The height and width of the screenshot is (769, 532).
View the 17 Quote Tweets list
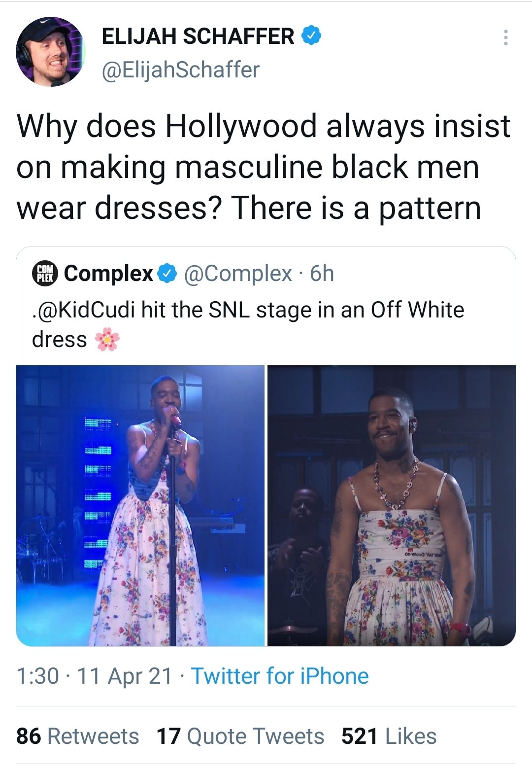(x=240, y=736)
